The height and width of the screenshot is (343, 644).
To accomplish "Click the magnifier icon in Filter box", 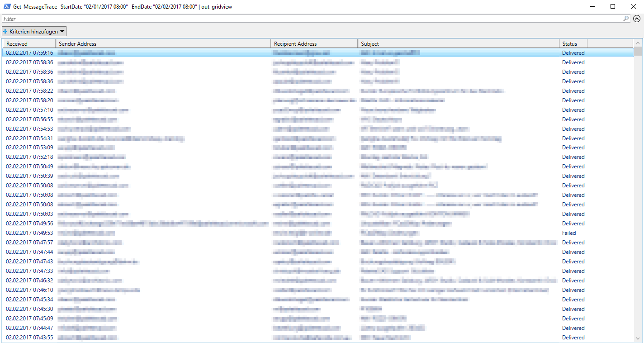I will pos(626,19).
